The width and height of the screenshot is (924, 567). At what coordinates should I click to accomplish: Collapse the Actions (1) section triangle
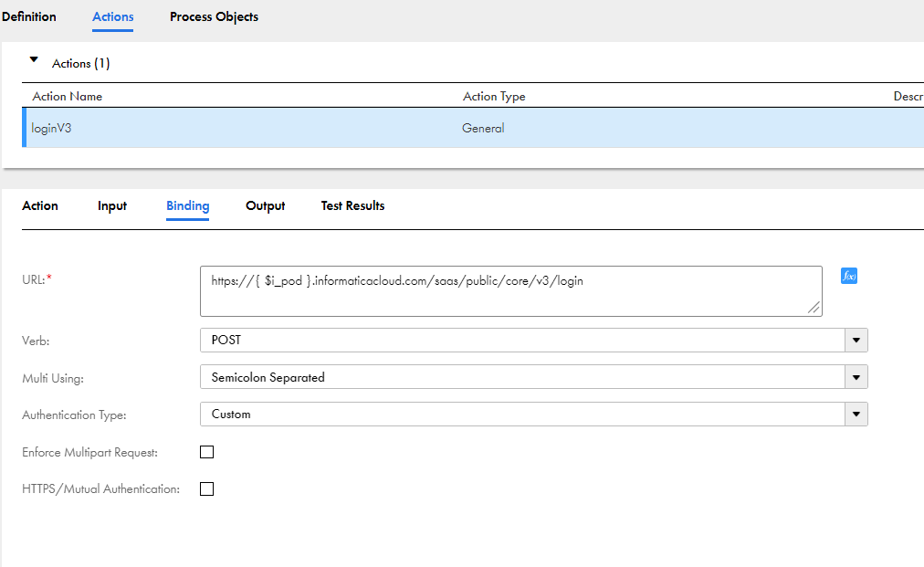click(34, 59)
